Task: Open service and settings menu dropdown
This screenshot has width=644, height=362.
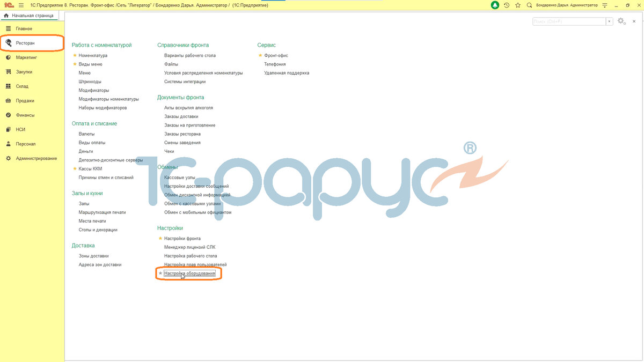Action: point(605,5)
